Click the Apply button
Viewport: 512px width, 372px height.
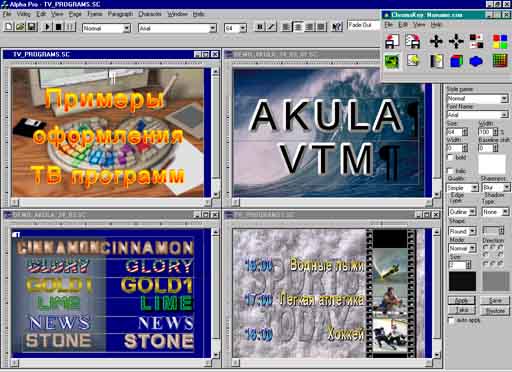(x=461, y=300)
